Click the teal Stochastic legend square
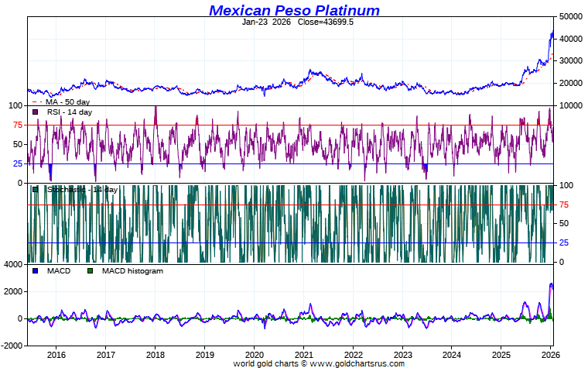Image resolution: width=588 pixels, height=368 pixels. pyautogui.click(x=36, y=190)
